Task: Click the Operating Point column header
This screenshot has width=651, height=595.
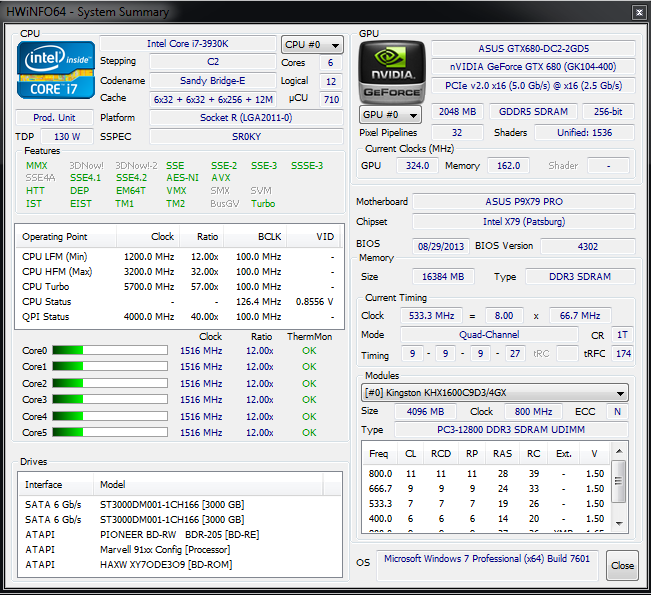Action: coord(66,237)
